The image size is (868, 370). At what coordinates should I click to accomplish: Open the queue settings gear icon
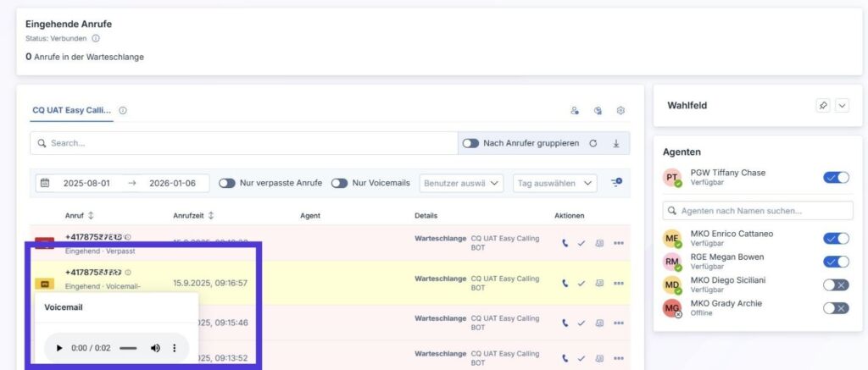click(620, 111)
